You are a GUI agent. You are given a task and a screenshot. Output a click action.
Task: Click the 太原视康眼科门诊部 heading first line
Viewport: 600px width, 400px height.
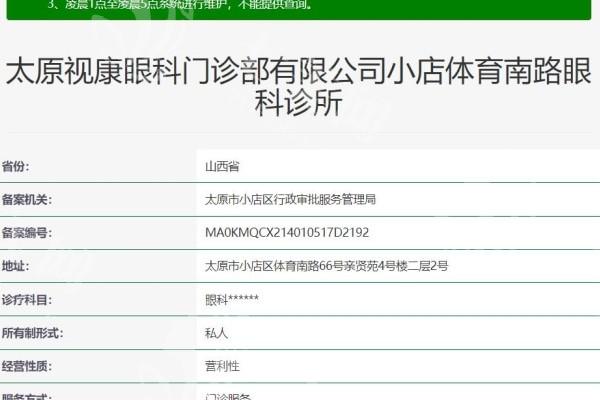point(300,71)
